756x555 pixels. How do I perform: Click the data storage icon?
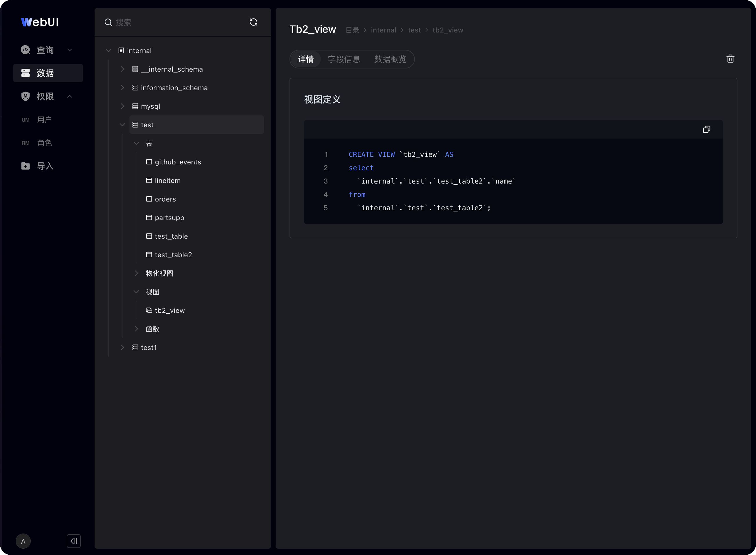pos(26,73)
